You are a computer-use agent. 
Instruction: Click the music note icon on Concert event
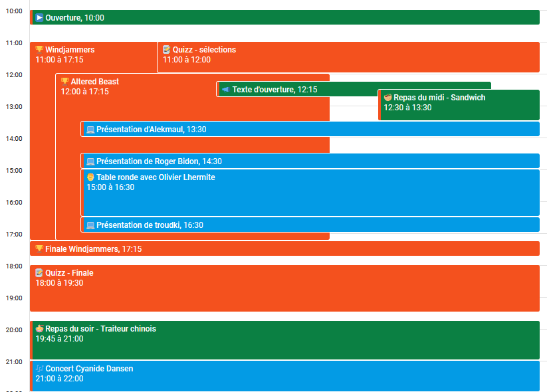point(39,369)
